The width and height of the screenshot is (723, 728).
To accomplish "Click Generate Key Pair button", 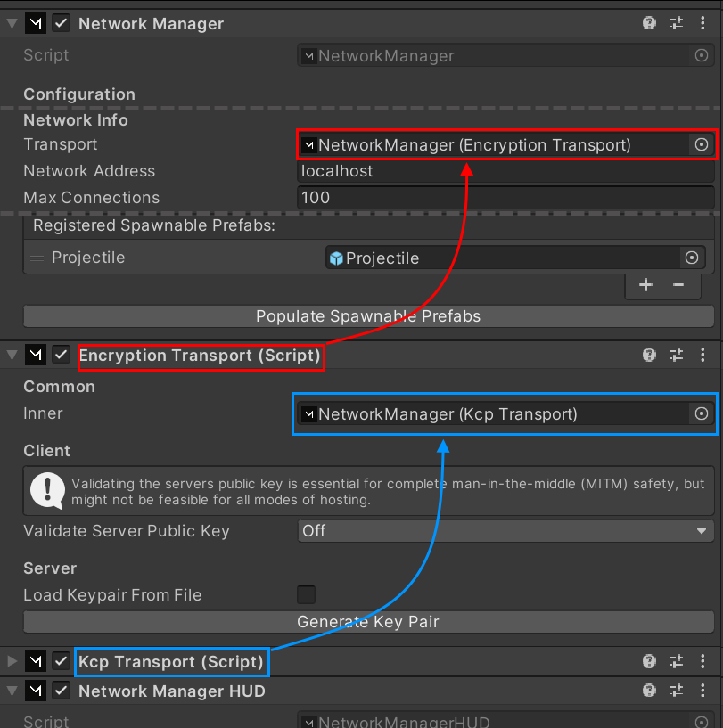I will pos(368,622).
